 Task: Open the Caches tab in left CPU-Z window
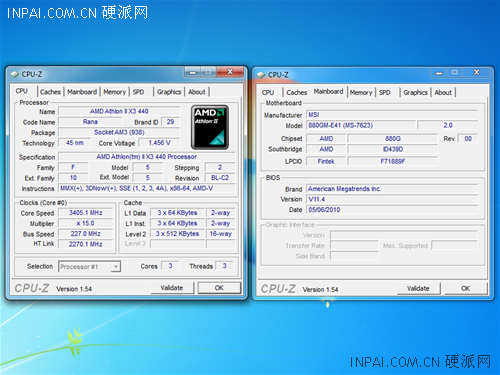tap(50, 92)
